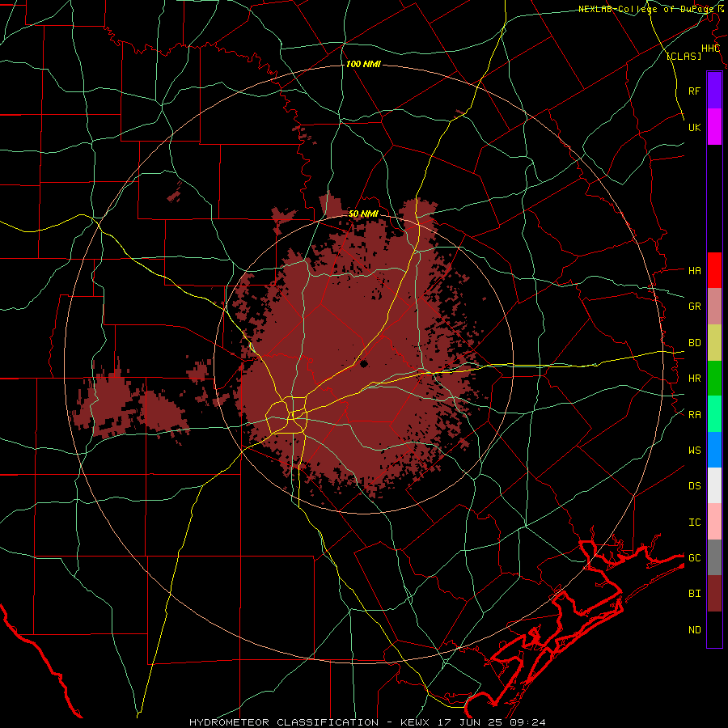Click the BI legend label
The width and height of the screenshot is (728, 728).
[694, 594]
